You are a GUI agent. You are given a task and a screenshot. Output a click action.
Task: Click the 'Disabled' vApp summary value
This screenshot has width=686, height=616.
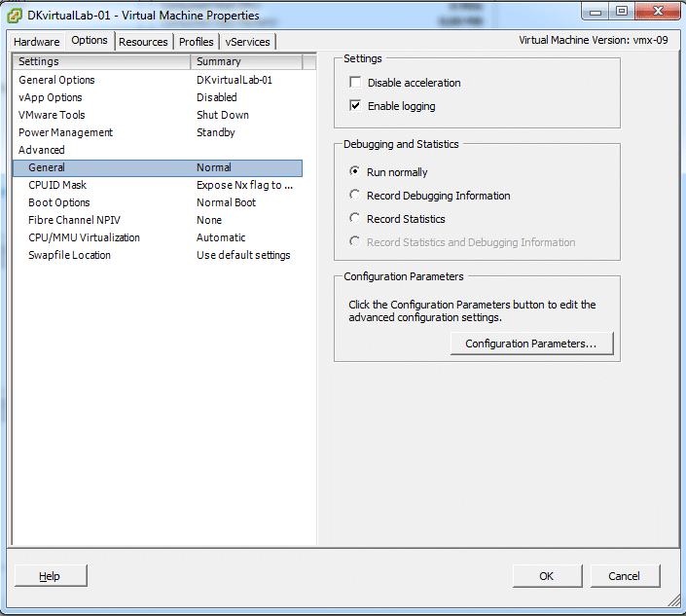[x=217, y=97]
